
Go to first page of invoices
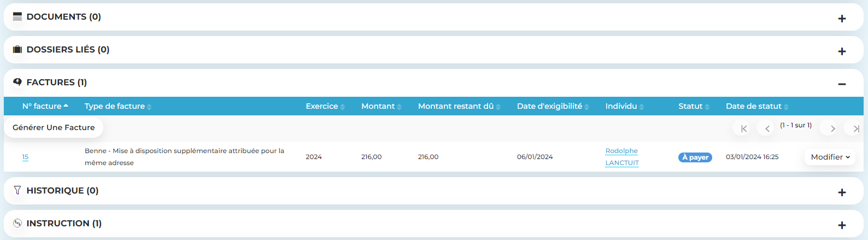(x=743, y=128)
